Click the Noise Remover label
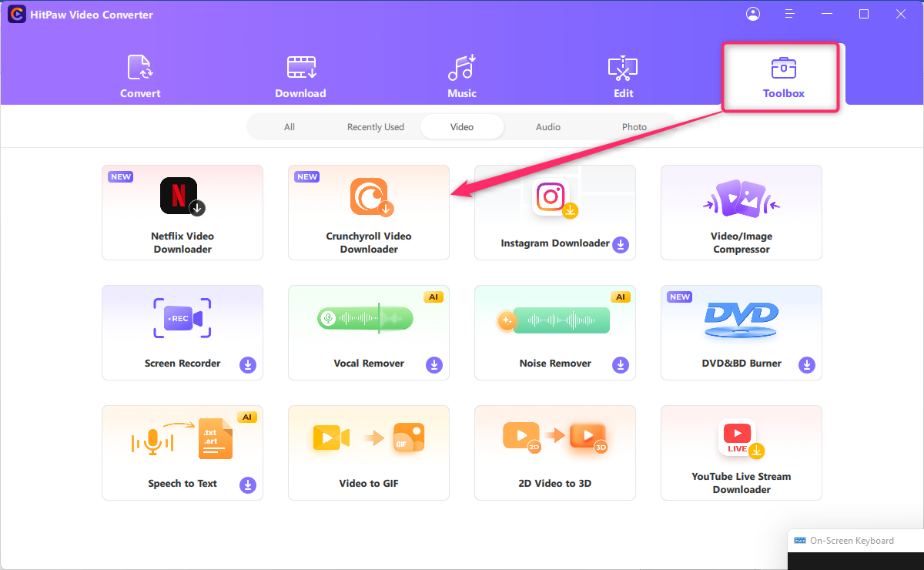Viewport: 924px width, 570px height. (x=555, y=364)
